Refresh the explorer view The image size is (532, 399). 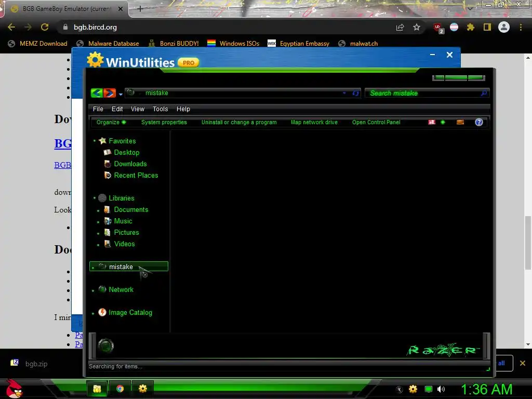(355, 93)
